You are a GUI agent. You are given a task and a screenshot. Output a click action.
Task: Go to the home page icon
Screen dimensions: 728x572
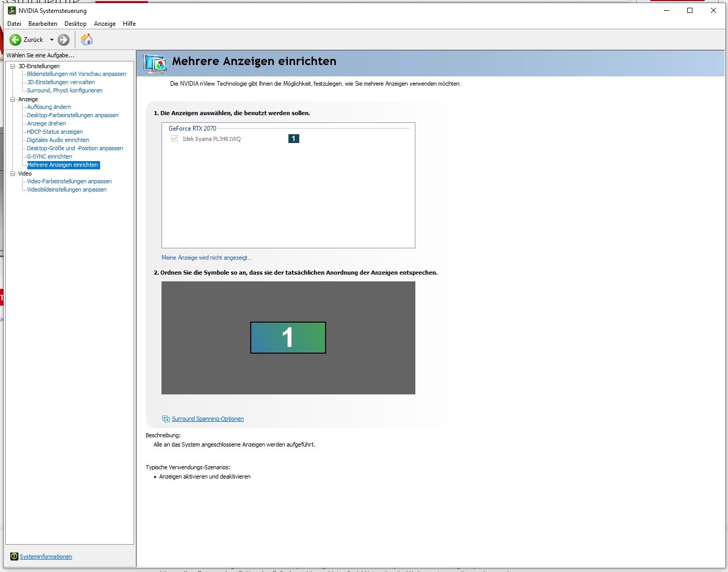coord(87,40)
